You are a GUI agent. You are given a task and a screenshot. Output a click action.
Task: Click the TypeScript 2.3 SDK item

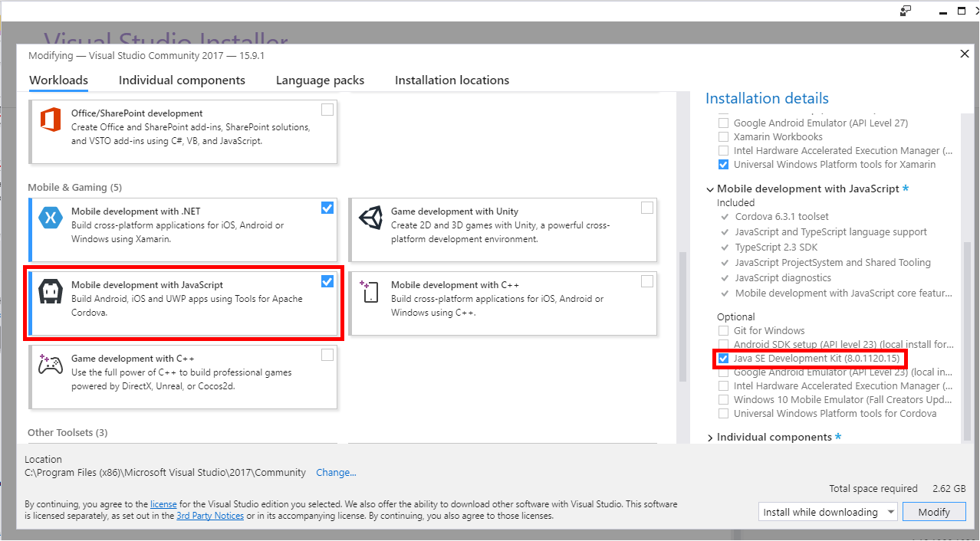[x=776, y=248]
